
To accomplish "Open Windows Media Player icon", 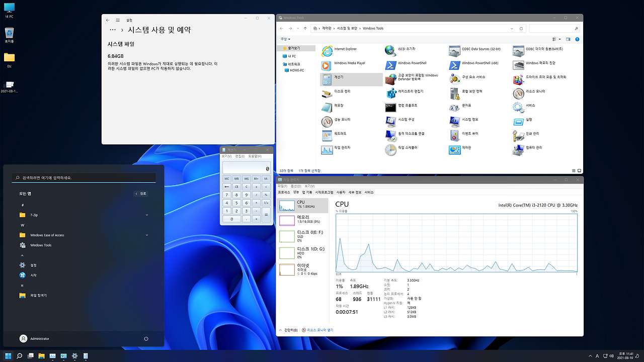I will tap(327, 65).
